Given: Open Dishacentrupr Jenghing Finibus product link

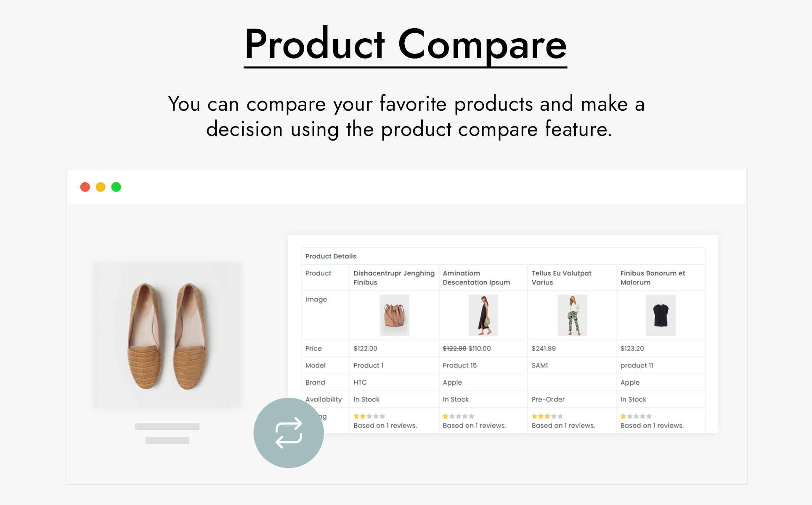Looking at the screenshot, I should [394, 278].
